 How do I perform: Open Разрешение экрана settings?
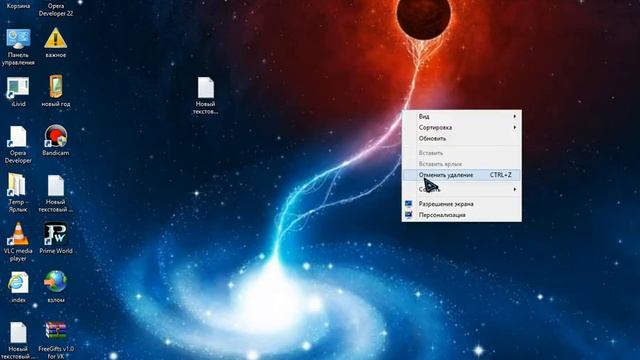(462, 204)
